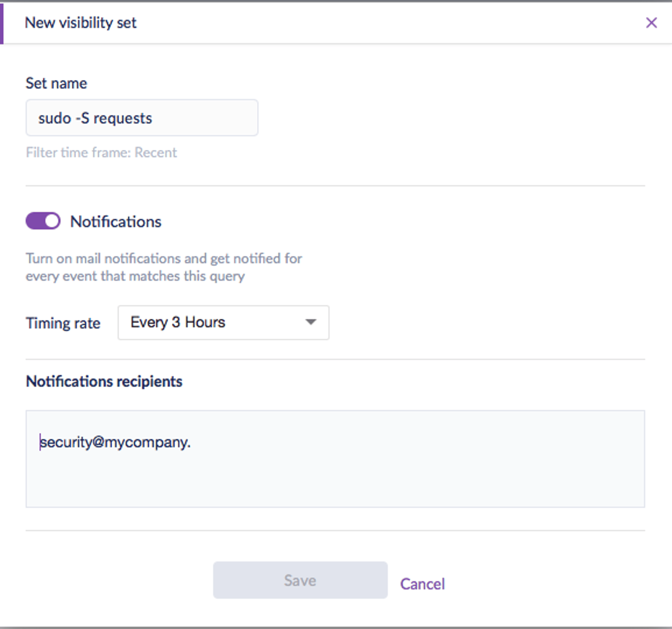Click into the Notifications recipients text area
Image resolution: width=672 pixels, height=629 pixels.
click(335, 459)
